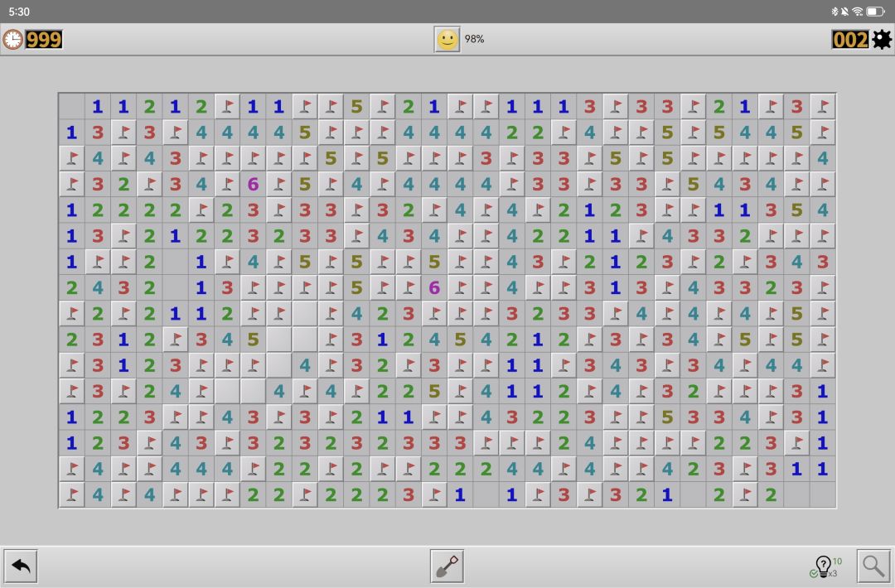
Task: Click the 98% progress label
Action: [474, 39]
